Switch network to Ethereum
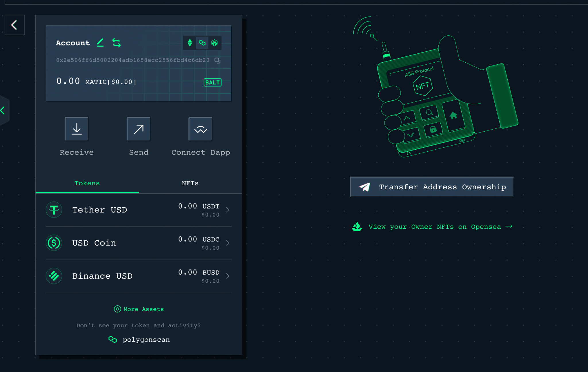 point(190,43)
